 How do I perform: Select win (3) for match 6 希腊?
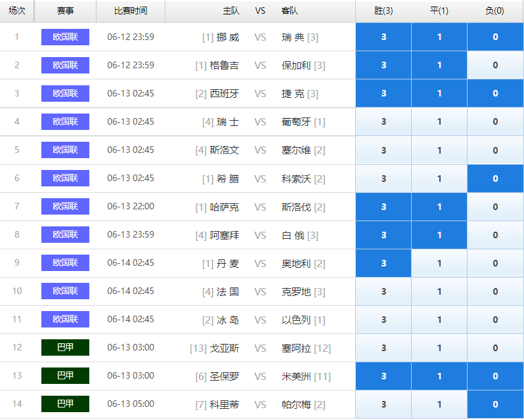pos(383,178)
